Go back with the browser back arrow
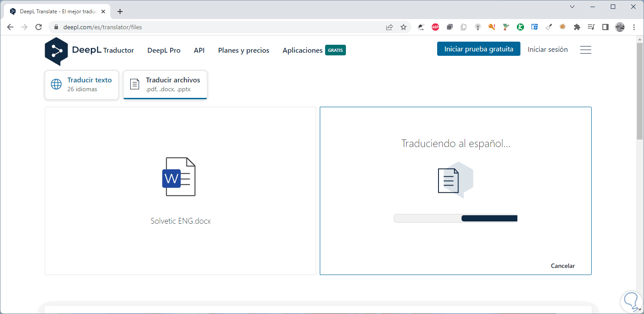Screen dimensions: 644x314 (x=10, y=27)
